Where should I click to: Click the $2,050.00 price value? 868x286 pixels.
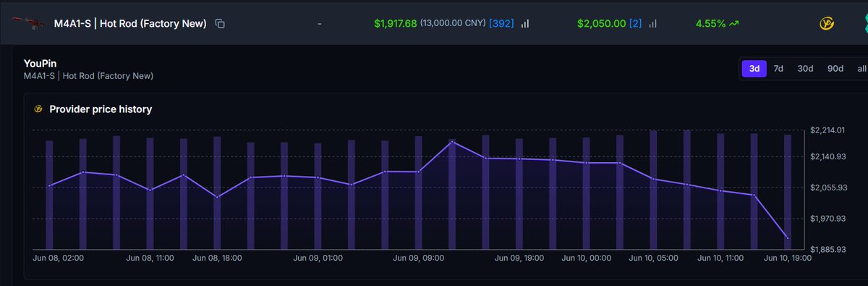(x=601, y=24)
